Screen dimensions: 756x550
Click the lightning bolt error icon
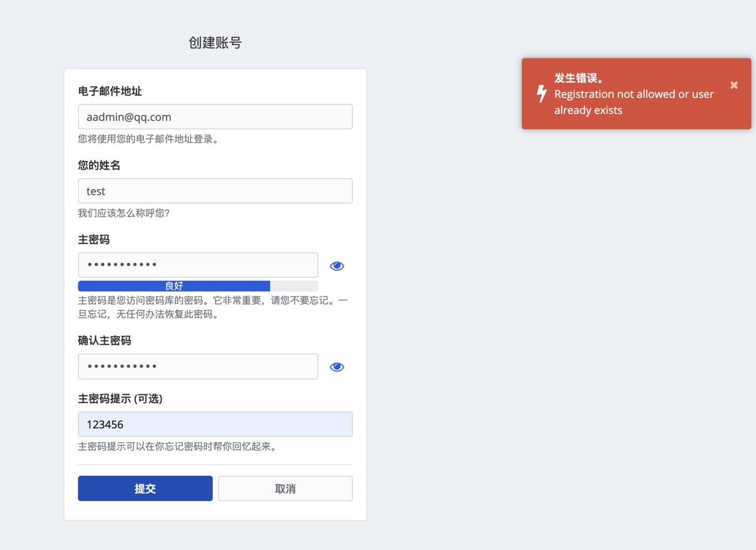pyautogui.click(x=541, y=94)
